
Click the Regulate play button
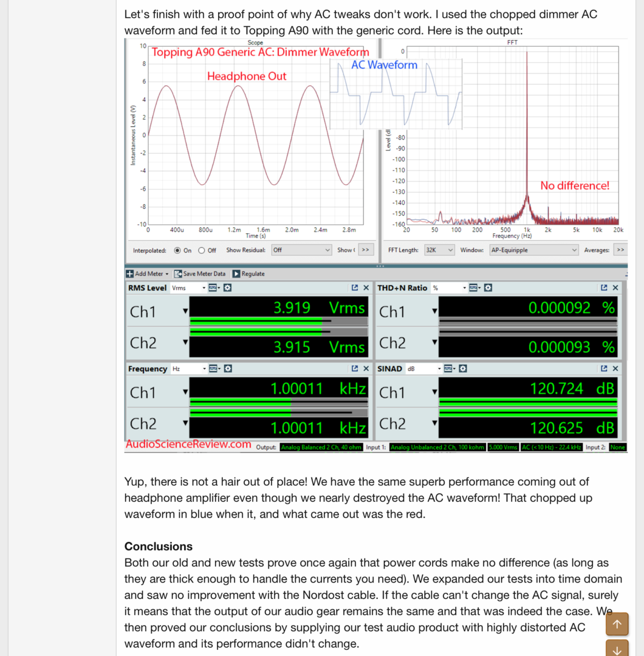(x=236, y=273)
